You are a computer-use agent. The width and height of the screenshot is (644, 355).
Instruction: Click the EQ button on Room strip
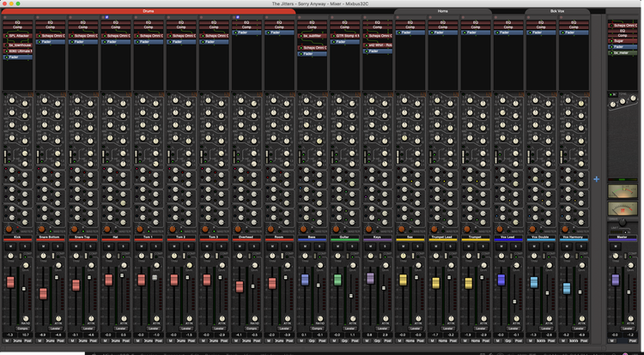(x=279, y=22)
